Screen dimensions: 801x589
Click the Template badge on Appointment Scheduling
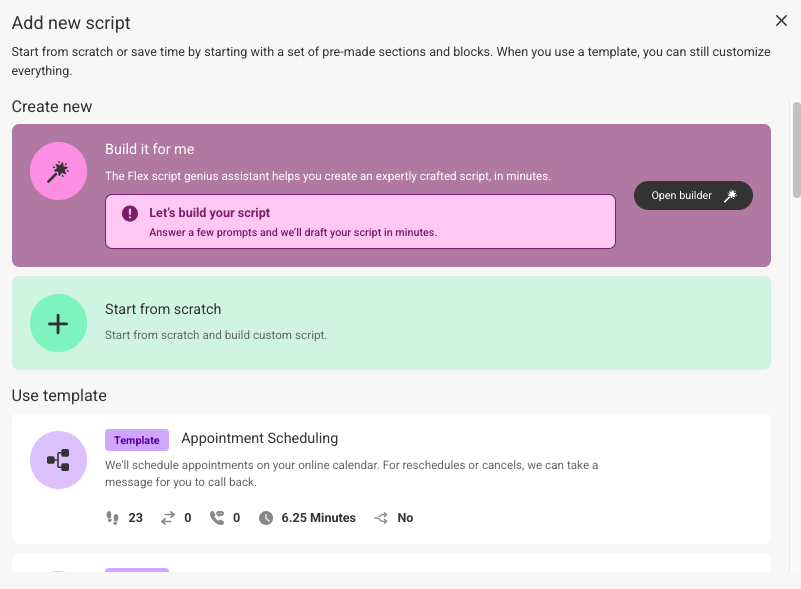[x=137, y=440]
